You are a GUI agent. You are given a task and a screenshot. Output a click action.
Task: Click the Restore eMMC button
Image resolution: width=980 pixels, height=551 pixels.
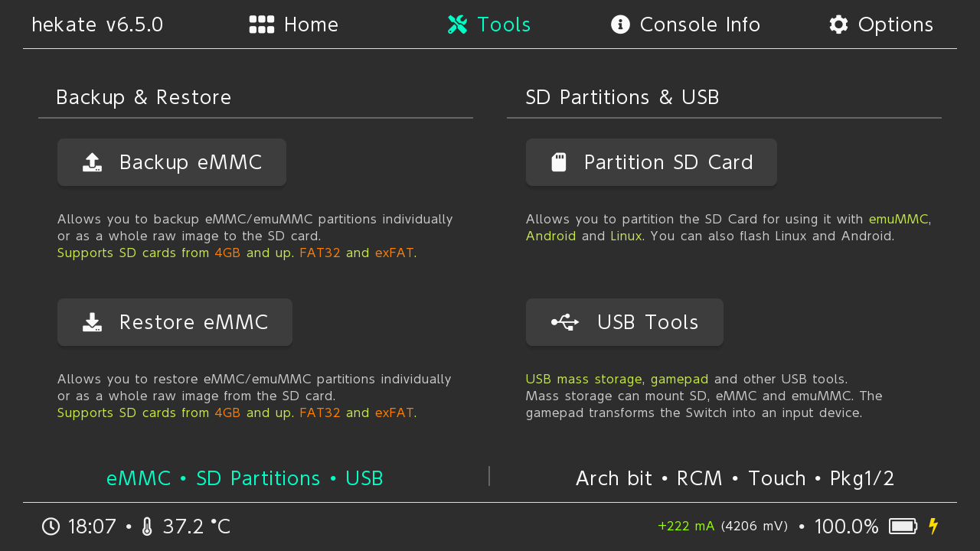coord(175,322)
